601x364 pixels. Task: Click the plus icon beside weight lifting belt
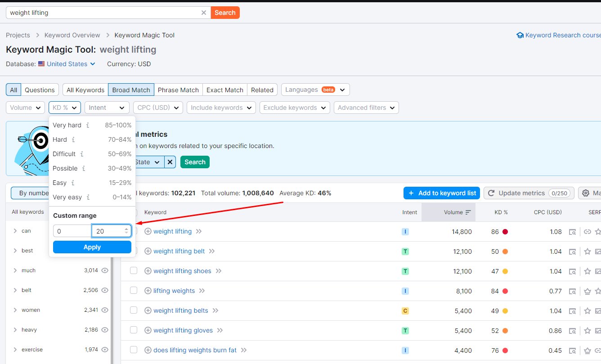[148, 251]
